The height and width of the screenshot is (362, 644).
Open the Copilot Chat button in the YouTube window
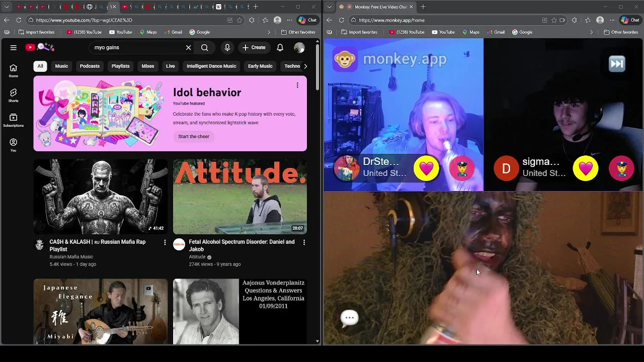pos(307,20)
